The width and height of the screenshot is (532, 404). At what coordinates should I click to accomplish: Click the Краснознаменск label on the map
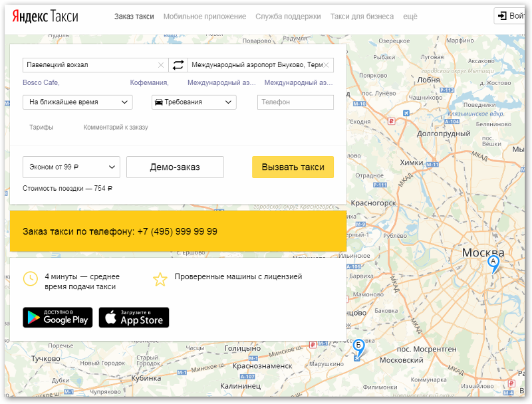(262, 366)
